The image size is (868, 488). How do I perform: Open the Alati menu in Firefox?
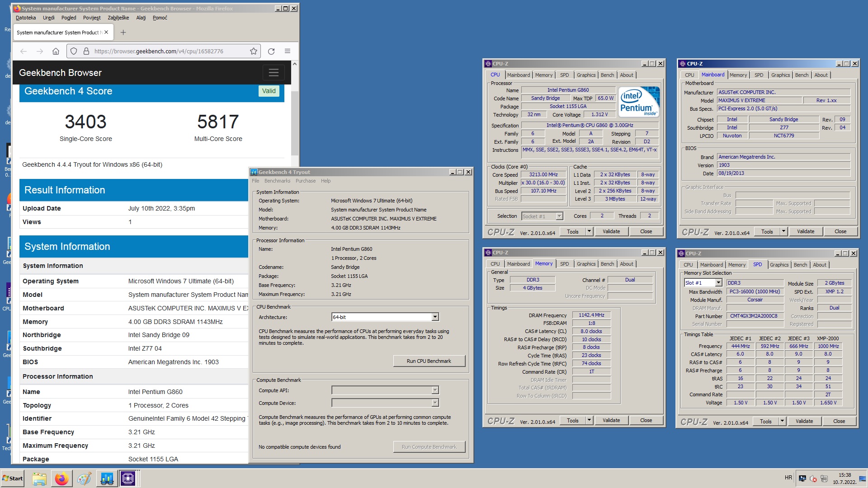click(x=141, y=18)
